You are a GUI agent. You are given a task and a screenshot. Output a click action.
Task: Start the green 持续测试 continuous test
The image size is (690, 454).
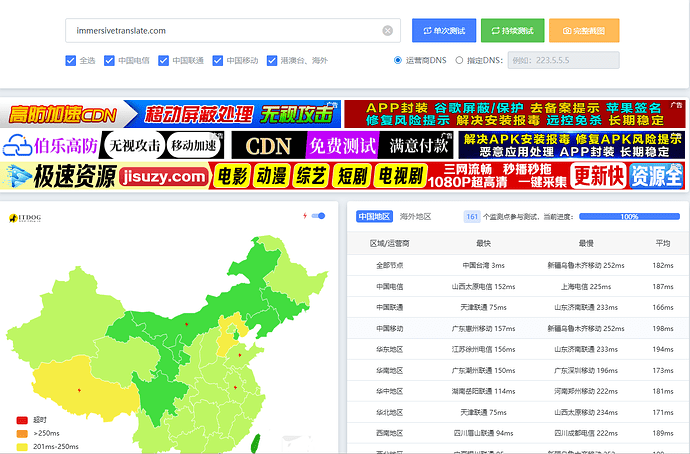click(512, 30)
